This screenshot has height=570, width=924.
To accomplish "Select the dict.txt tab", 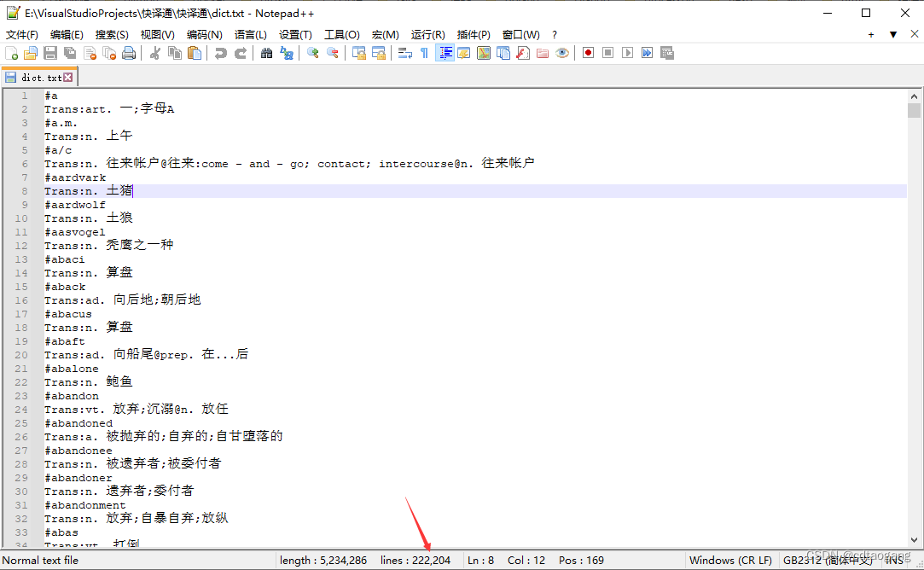I will click(x=39, y=77).
